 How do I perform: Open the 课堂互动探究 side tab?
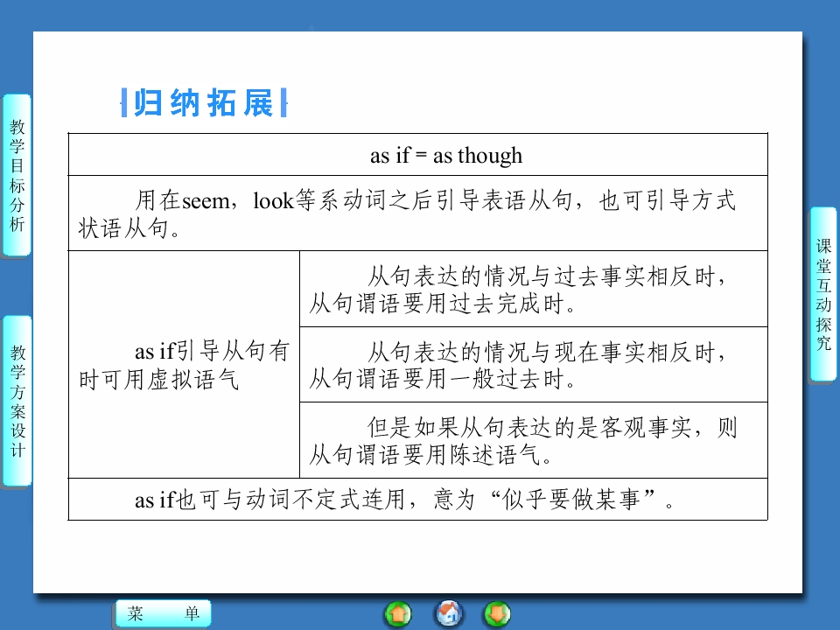click(x=822, y=294)
